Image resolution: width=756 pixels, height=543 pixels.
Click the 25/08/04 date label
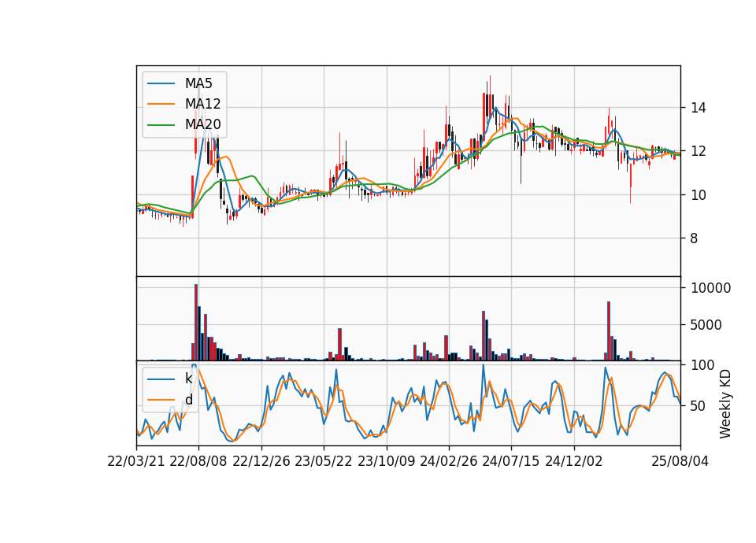click(680, 461)
